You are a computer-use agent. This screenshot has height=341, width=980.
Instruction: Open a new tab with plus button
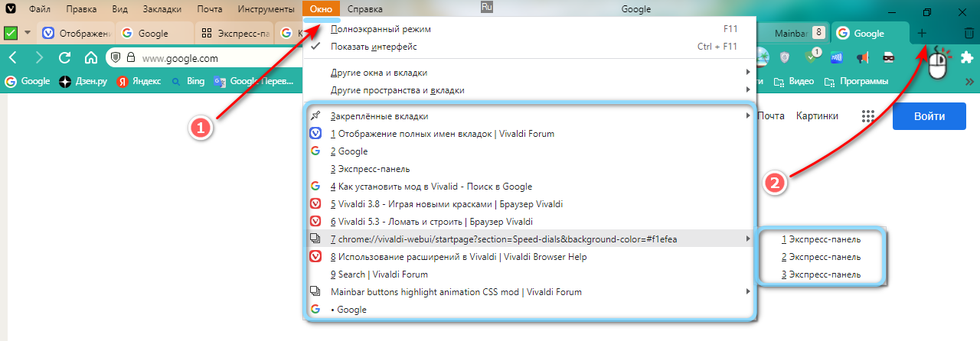coord(922,34)
